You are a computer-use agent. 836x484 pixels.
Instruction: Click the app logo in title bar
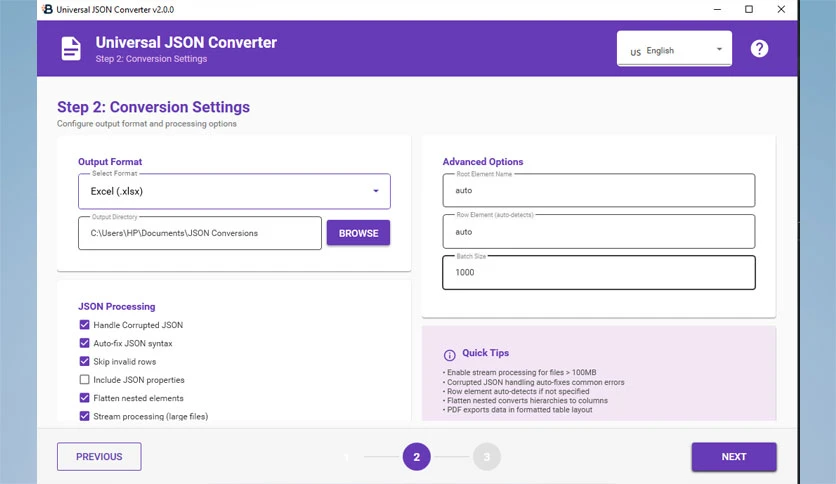(x=47, y=9)
